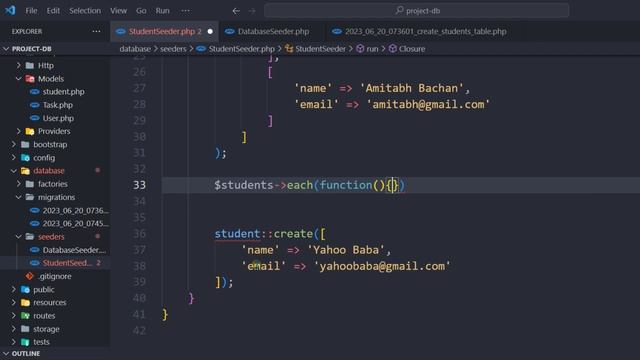640x360 pixels.
Task: Close unsaved StudentSeeder.php tab dot
Action: click(210, 31)
